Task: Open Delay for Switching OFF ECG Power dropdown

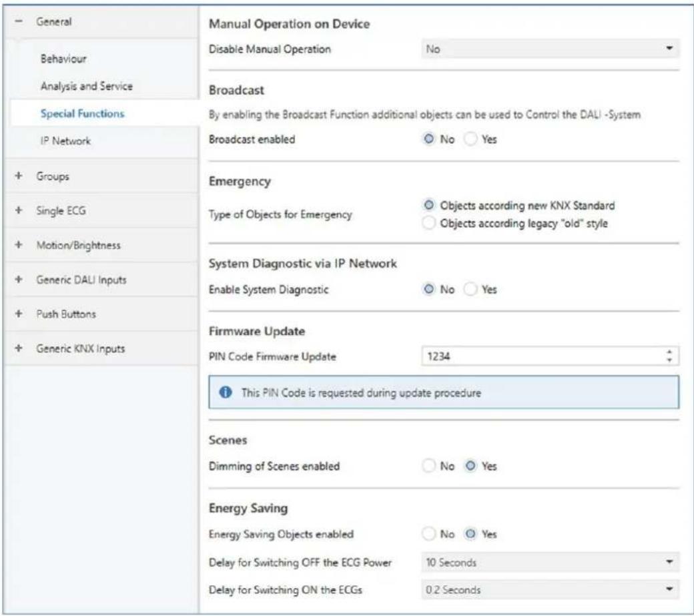Action: [x=550, y=562]
